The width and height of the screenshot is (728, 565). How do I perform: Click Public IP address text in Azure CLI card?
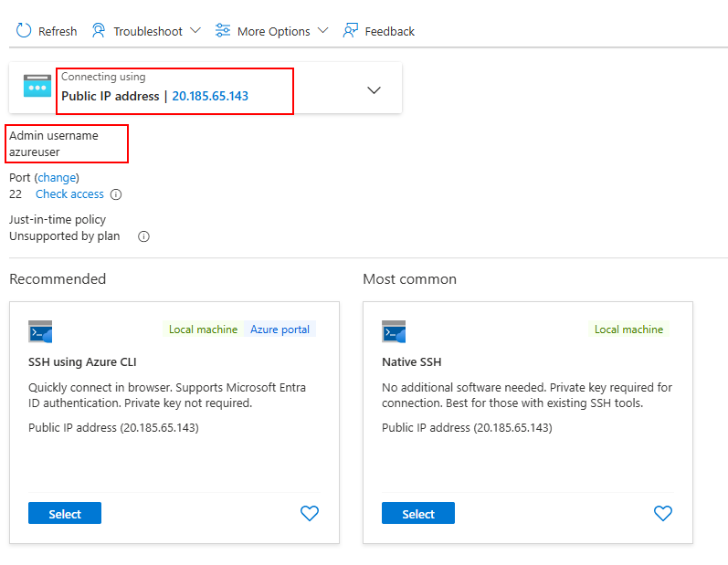coord(113,428)
